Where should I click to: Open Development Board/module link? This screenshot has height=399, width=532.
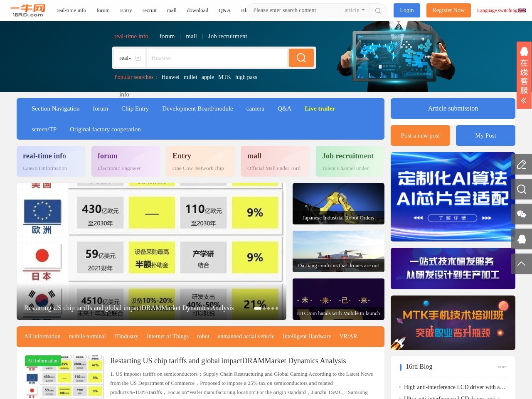click(x=197, y=108)
